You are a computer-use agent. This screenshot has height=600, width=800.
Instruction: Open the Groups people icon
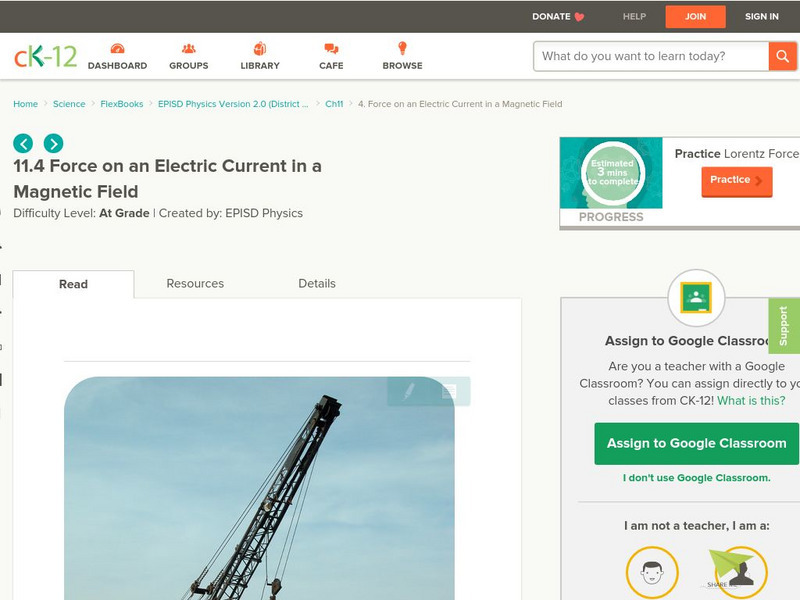coord(189,48)
